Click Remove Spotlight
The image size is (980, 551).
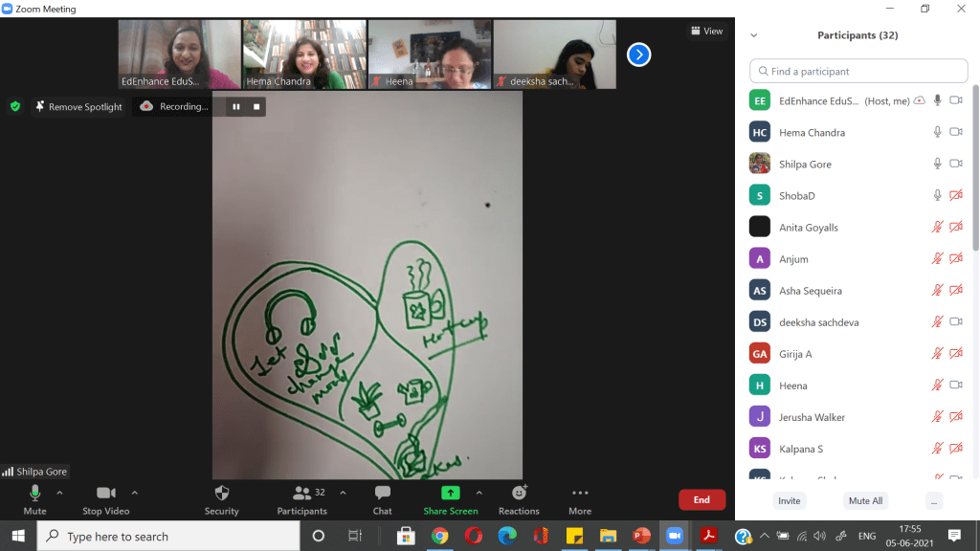click(x=78, y=106)
